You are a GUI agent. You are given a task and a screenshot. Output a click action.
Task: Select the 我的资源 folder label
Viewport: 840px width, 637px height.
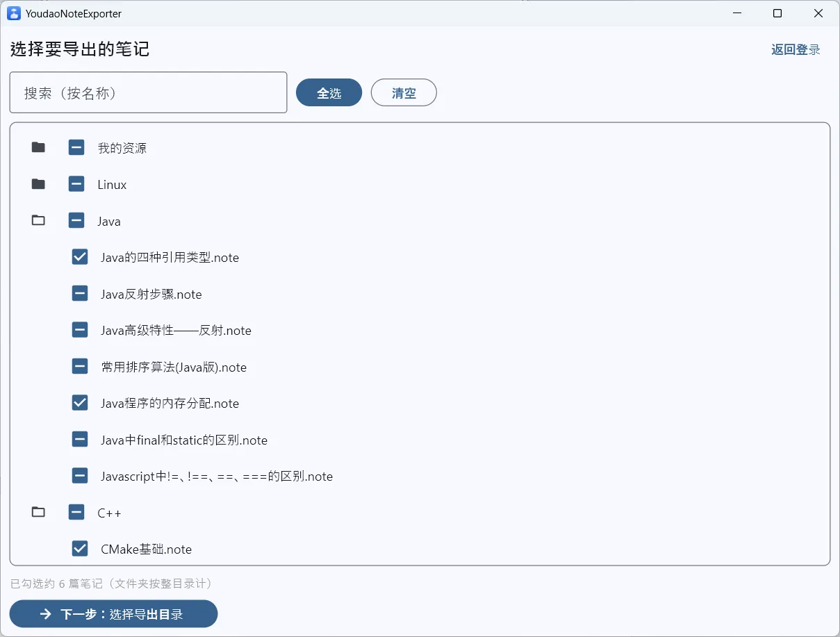[122, 148]
